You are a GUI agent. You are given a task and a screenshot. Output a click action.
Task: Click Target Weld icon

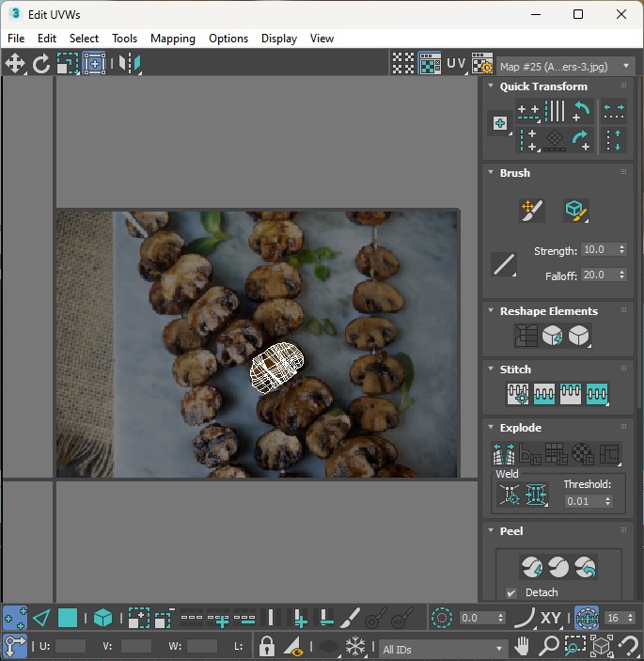[x=510, y=494]
